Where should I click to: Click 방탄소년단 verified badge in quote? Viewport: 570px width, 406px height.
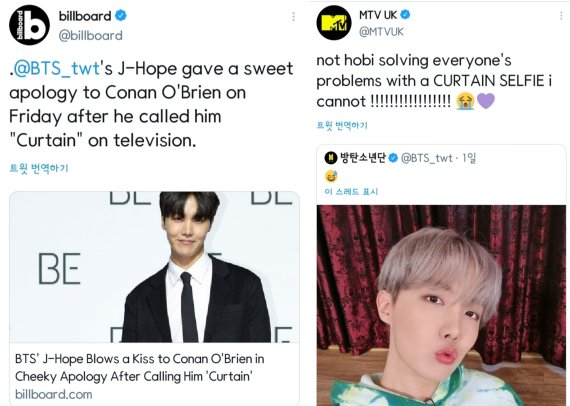(393, 158)
